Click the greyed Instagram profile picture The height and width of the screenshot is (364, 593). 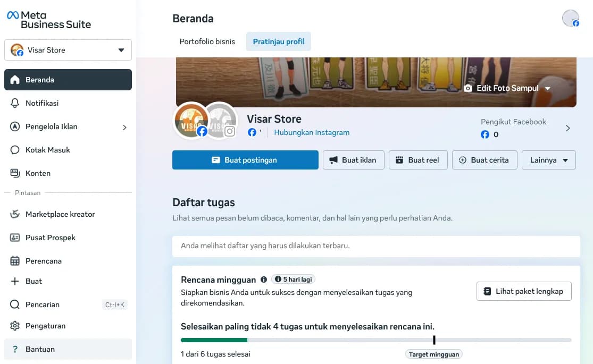point(223,121)
